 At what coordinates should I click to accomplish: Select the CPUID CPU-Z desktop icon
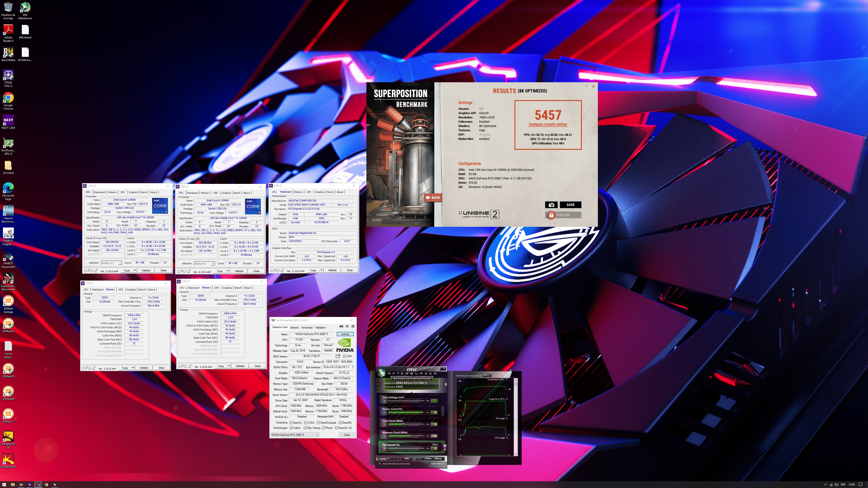(8, 78)
